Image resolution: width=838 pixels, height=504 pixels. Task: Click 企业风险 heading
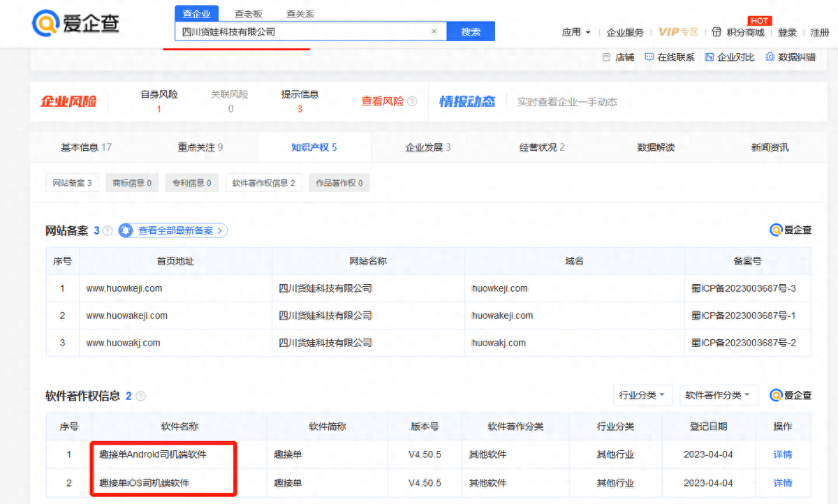pyautogui.click(x=68, y=101)
